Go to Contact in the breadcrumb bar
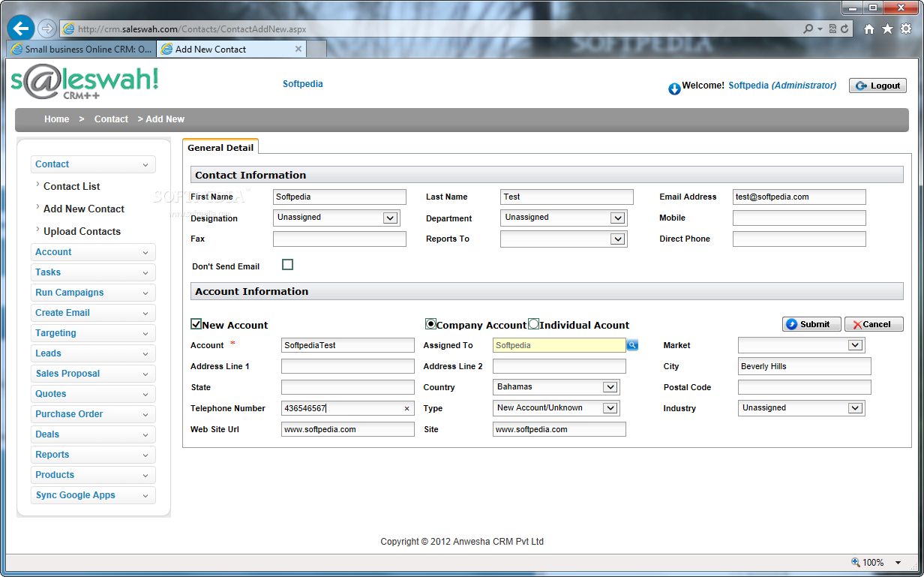Image resolution: width=924 pixels, height=577 pixels. tap(111, 119)
